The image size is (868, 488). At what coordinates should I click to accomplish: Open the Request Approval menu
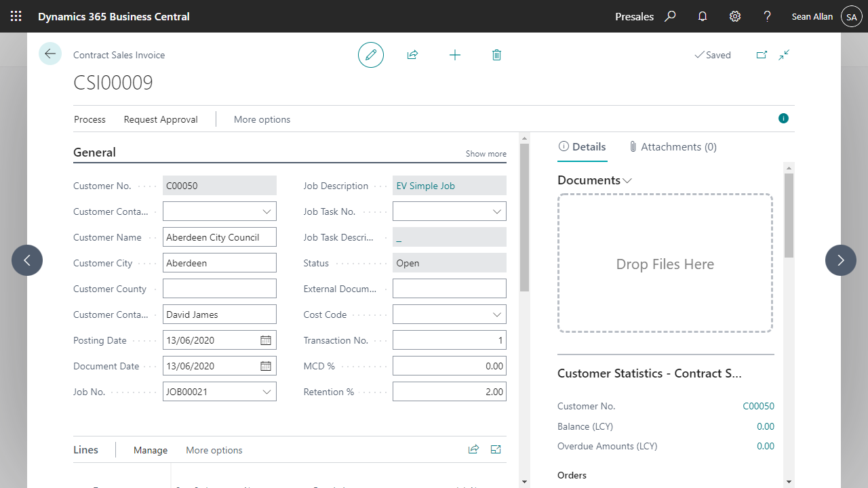point(161,119)
